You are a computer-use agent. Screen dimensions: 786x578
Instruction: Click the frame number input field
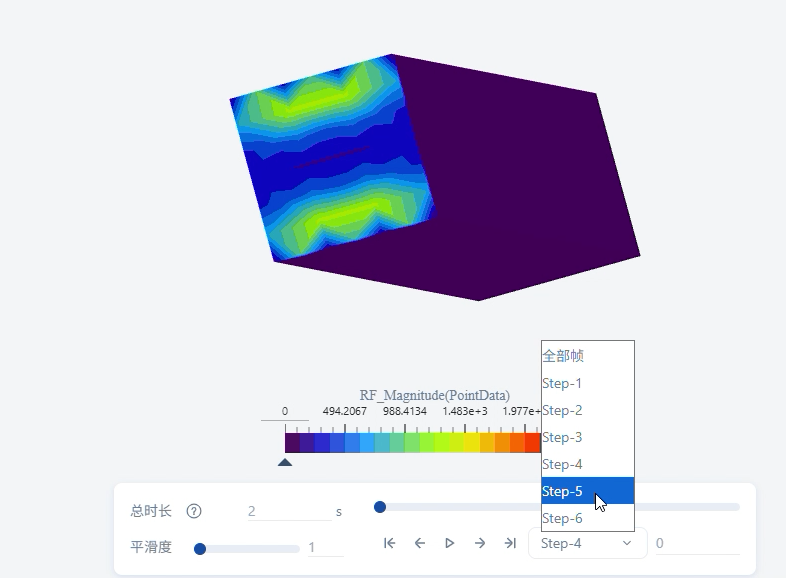(697, 543)
